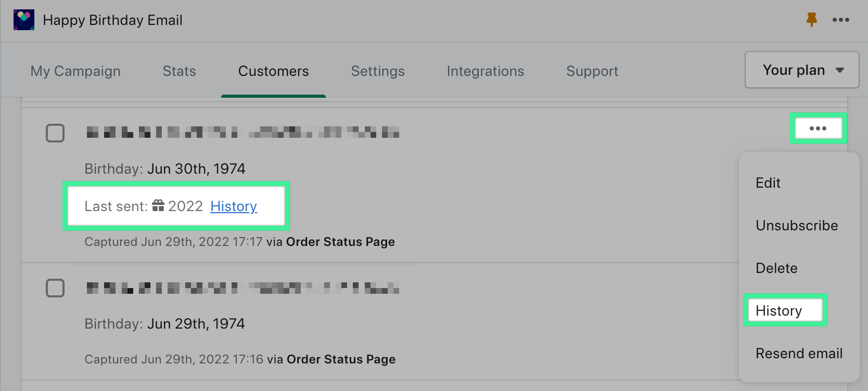Open the Support tab
Viewport: 868px width, 391px height.
click(592, 71)
